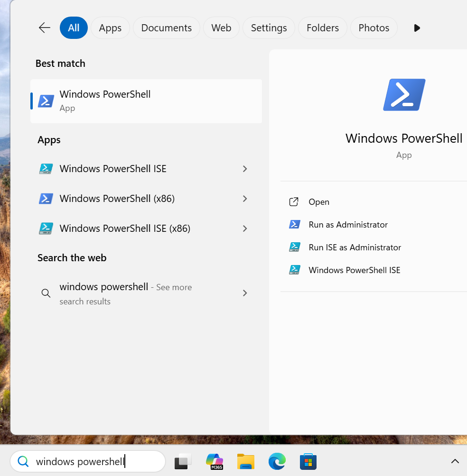467x476 pixels.
Task: Expand Windows PowerShell (x86) result chevron
Action: point(245,199)
